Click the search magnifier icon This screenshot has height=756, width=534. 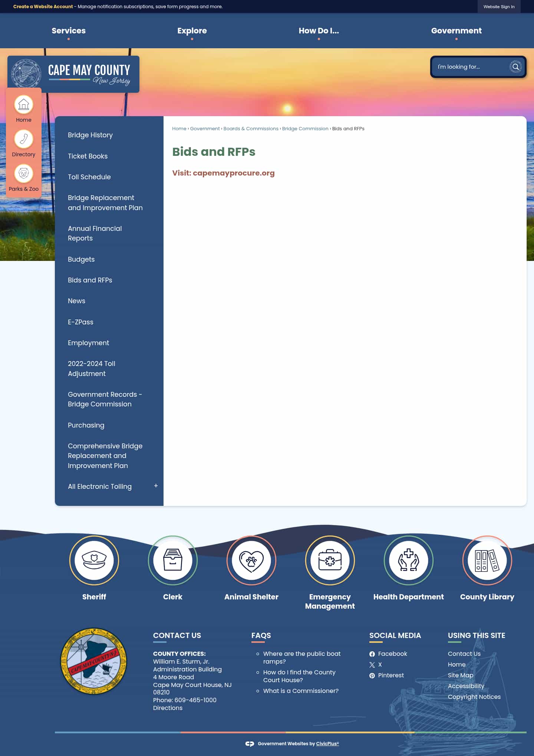pyautogui.click(x=515, y=67)
